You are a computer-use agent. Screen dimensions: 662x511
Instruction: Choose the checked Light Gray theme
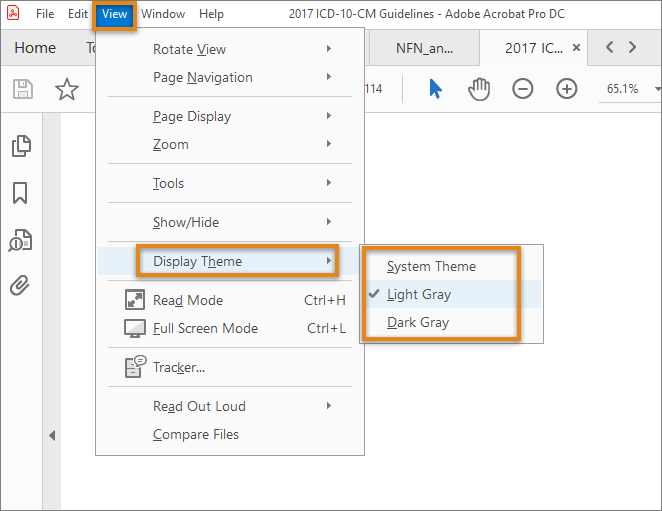[419, 294]
